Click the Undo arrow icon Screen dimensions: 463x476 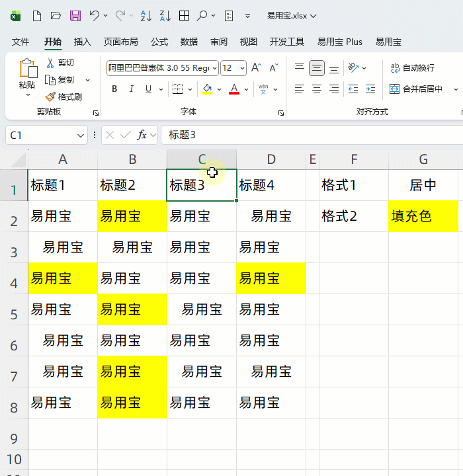point(95,15)
